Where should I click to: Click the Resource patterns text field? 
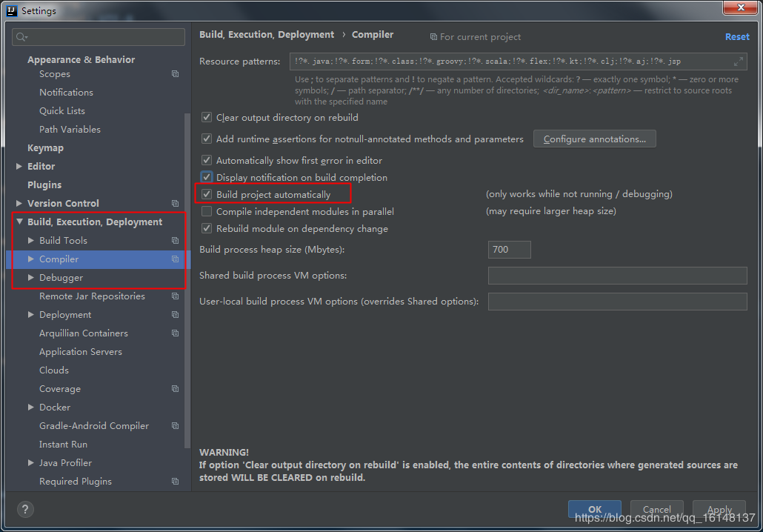pos(518,61)
